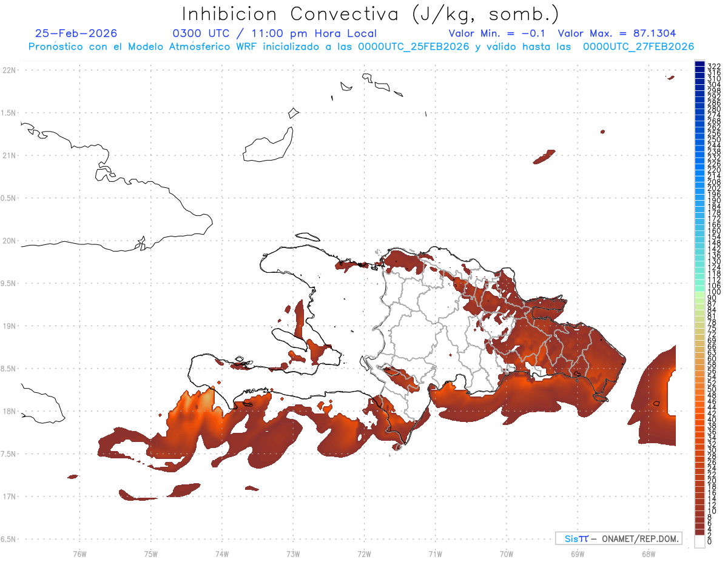The width and height of the screenshot is (728, 562).
Task: Click the '0000UTC_27FEB2026' valid-until timestamp
Action: click(x=638, y=47)
